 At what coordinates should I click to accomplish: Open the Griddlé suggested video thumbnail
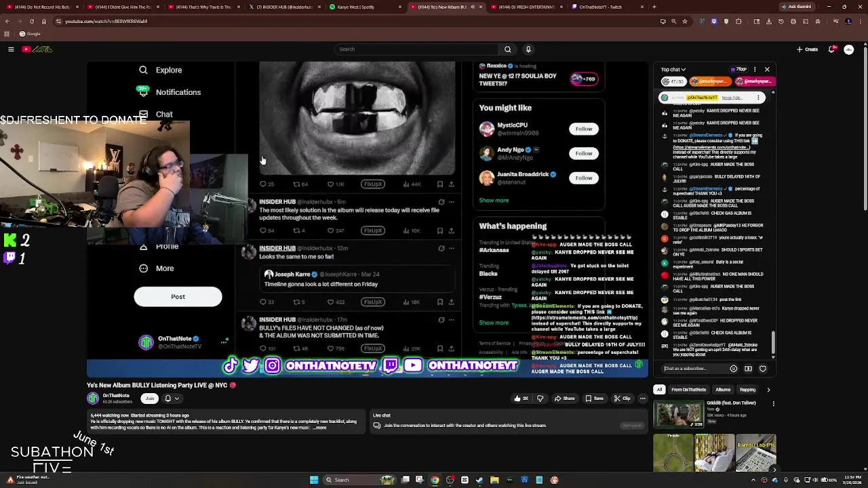tap(677, 415)
